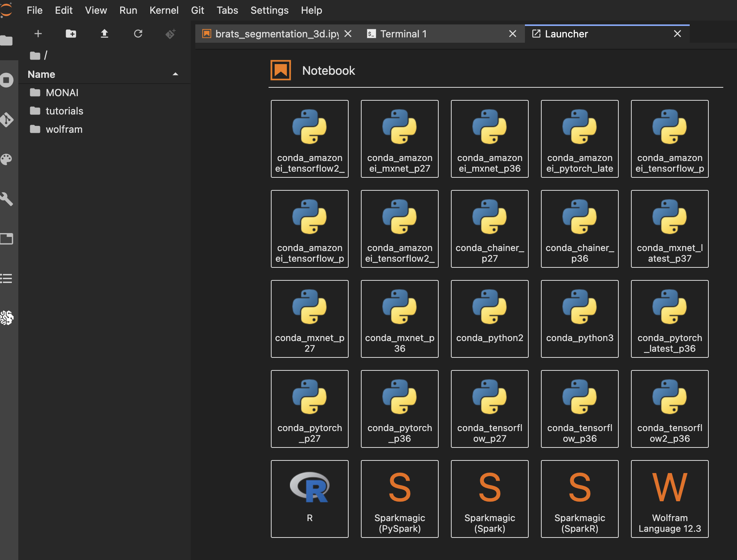737x560 pixels.
Task: Click the root folder breadcrumb icon
Action: coord(35,56)
